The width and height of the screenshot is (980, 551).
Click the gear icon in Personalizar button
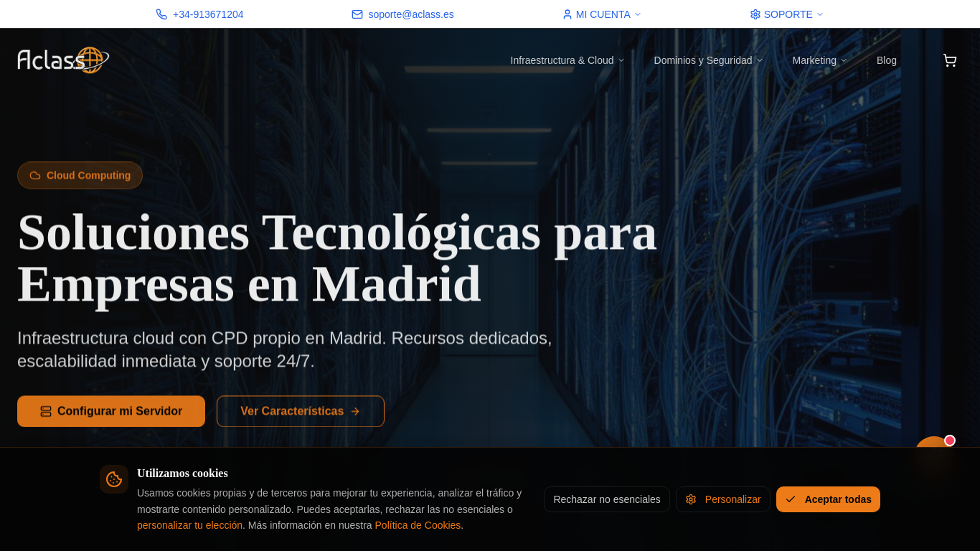pyautogui.click(x=691, y=499)
